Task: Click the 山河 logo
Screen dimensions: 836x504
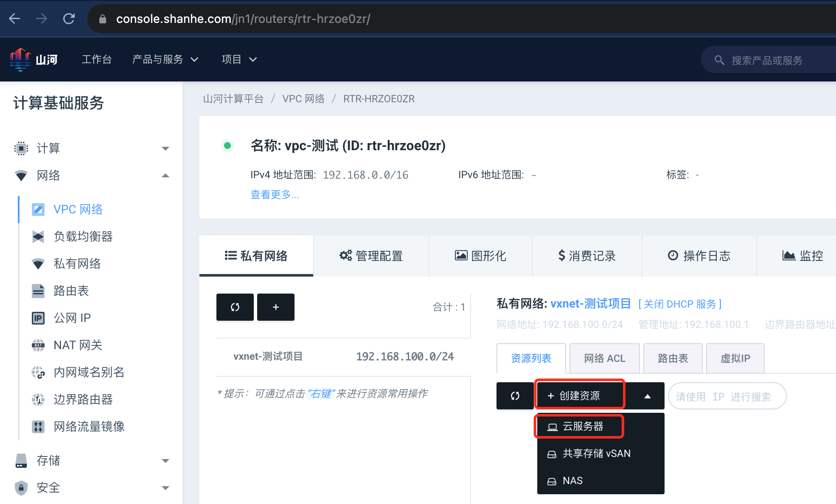Action: [x=33, y=59]
